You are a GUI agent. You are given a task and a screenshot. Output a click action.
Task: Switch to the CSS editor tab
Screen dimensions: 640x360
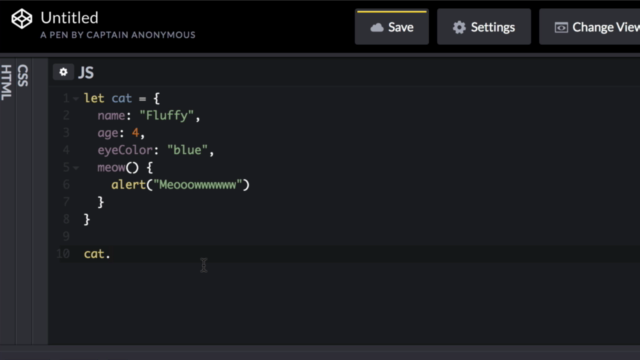(23, 75)
